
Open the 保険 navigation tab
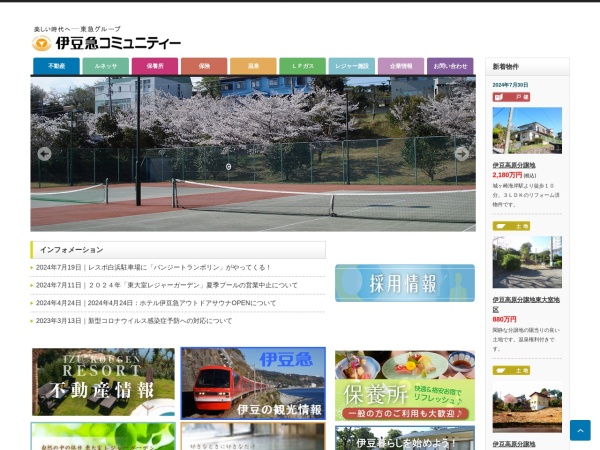[204, 66]
